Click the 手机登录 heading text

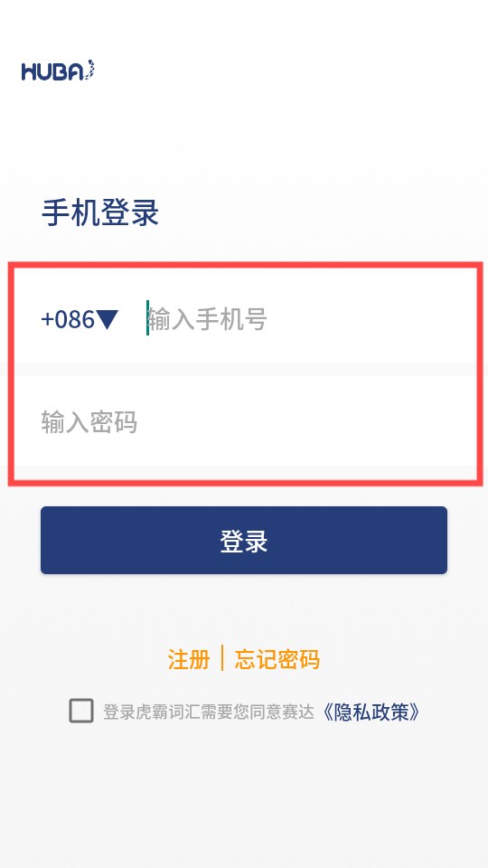pos(100,212)
